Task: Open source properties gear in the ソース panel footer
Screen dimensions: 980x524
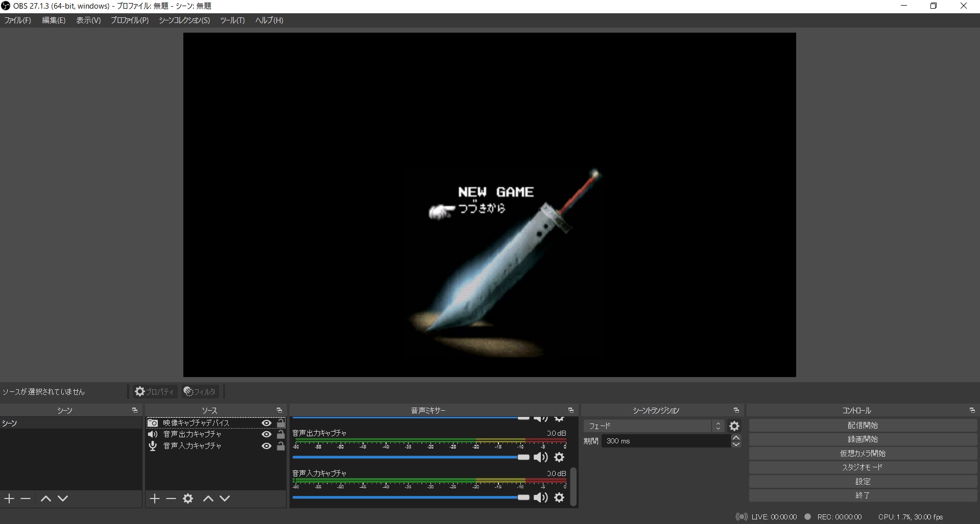Action: tap(188, 498)
